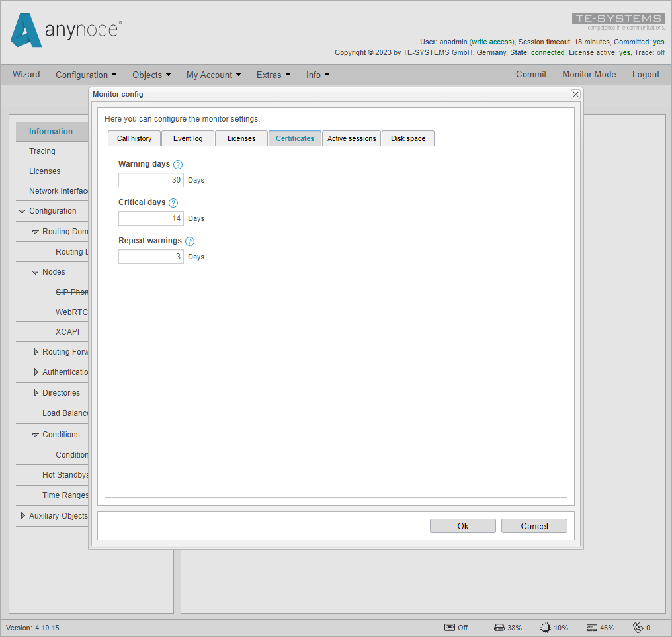
Task: Click the disk usage icon at 38%
Action: (x=499, y=627)
